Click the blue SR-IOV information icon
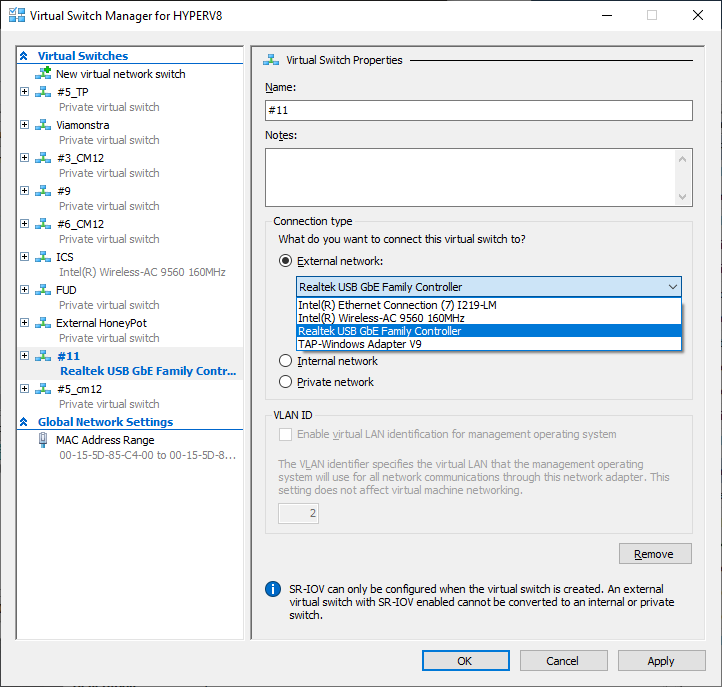The image size is (722, 687). (x=273, y=589)
